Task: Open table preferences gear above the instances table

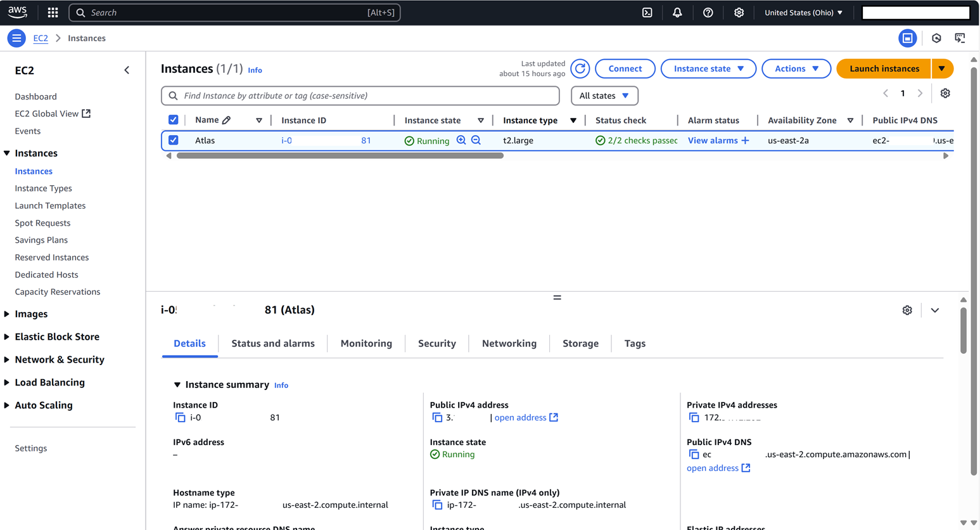Action: tap(945, 93)
